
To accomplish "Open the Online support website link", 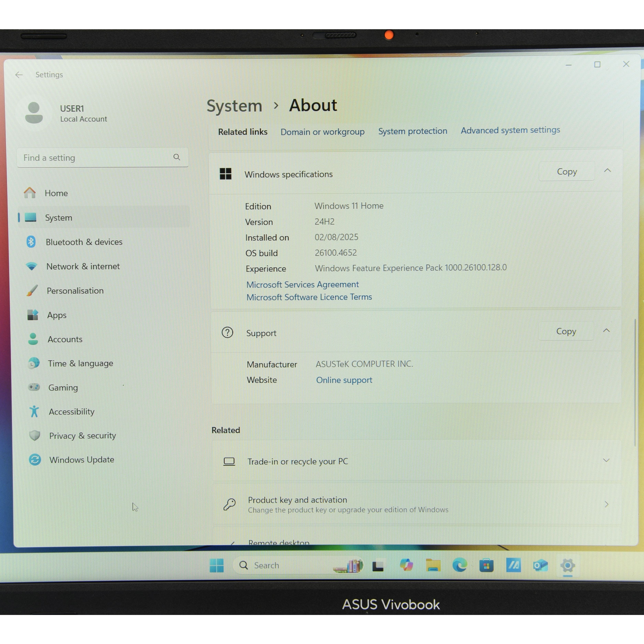I will pos(344,380).
